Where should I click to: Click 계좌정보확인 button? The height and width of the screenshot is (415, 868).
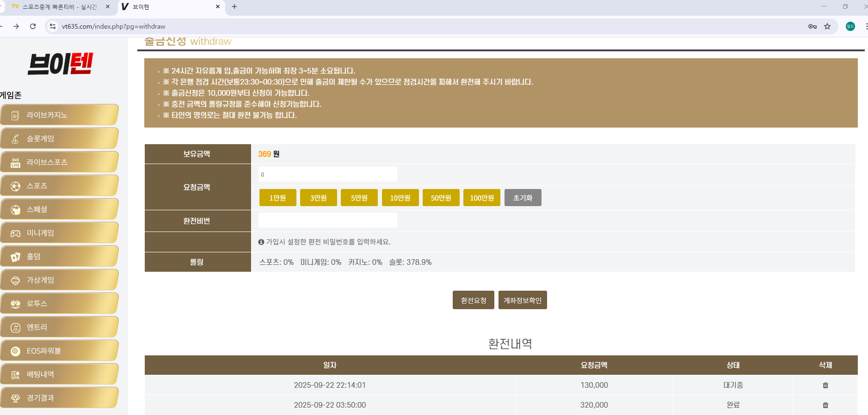coord(523,300)
